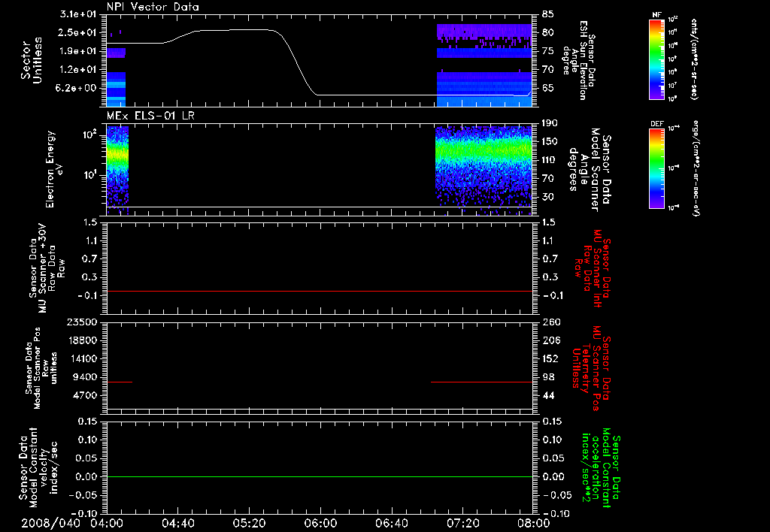Click the red scanner position segment near 07:20

(482, 382)
